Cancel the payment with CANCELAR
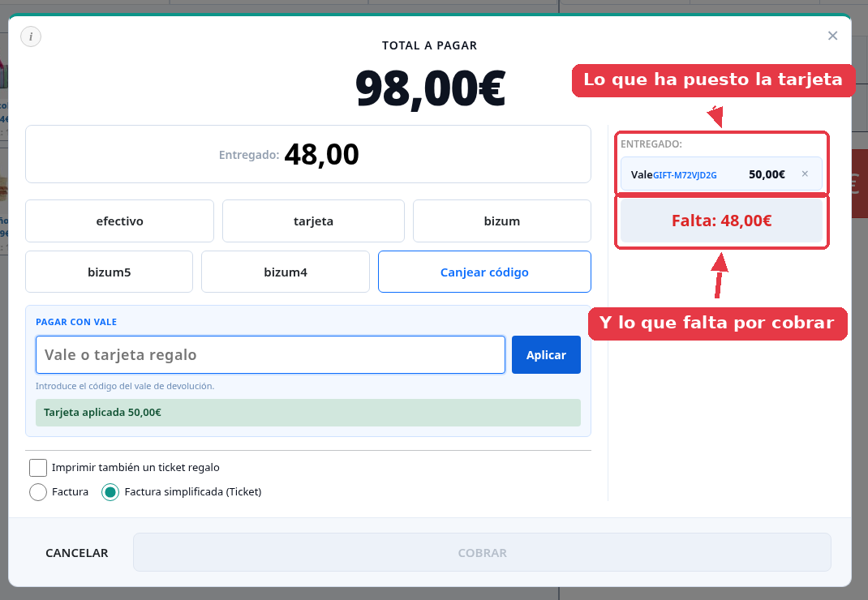This screenshot has width=868, height=600. point(77,552)
